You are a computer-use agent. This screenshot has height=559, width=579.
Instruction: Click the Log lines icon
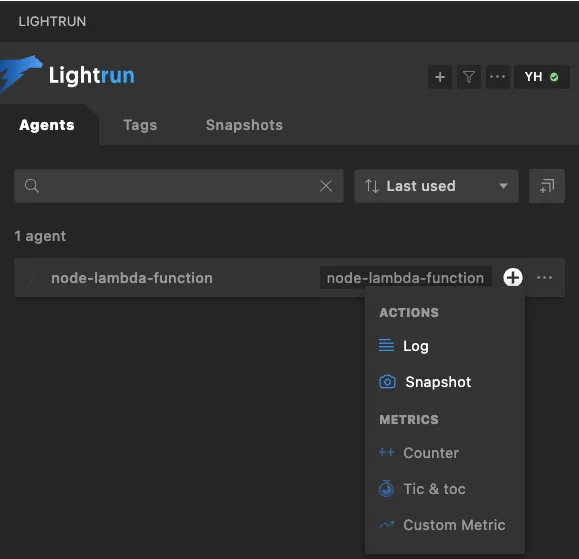pos(386,346)
